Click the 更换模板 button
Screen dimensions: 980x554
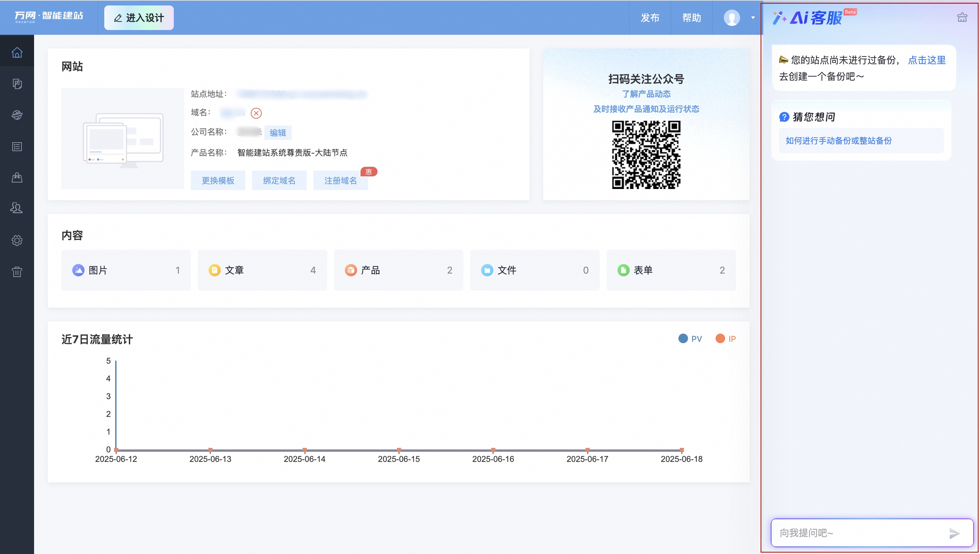click(x=218, y=180)
